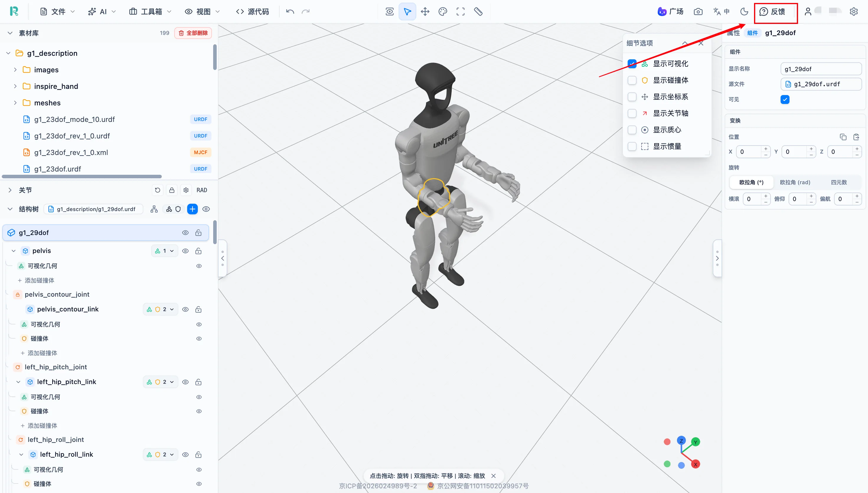
Task: Open the 源代码 view
Action: point(252,12)
